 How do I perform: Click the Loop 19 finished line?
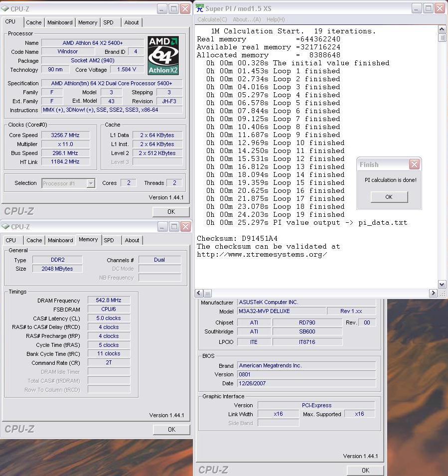tap(275, 214)
